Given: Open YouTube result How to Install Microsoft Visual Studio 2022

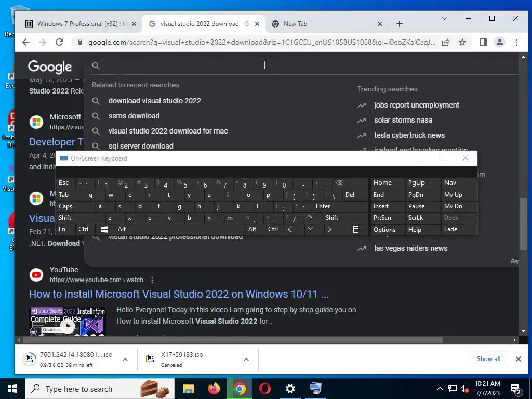Looking at the screenshot, I should coord(179,294).
